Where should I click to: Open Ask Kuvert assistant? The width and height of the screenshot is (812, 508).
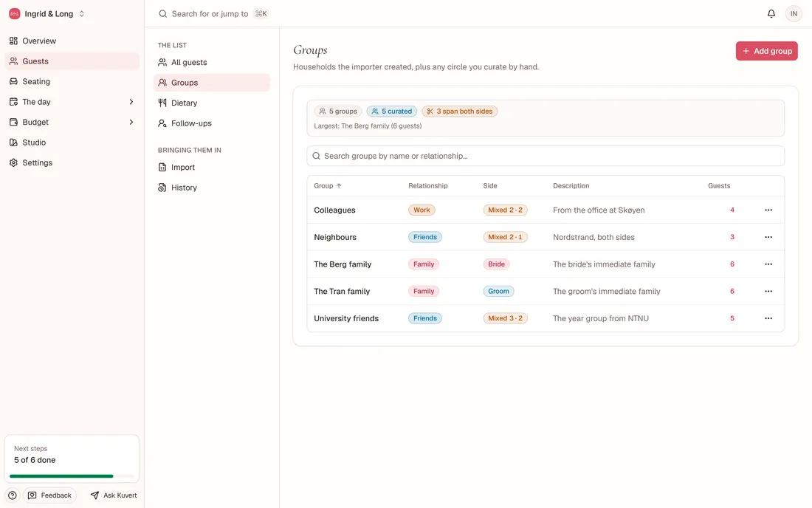pos(114,495)
